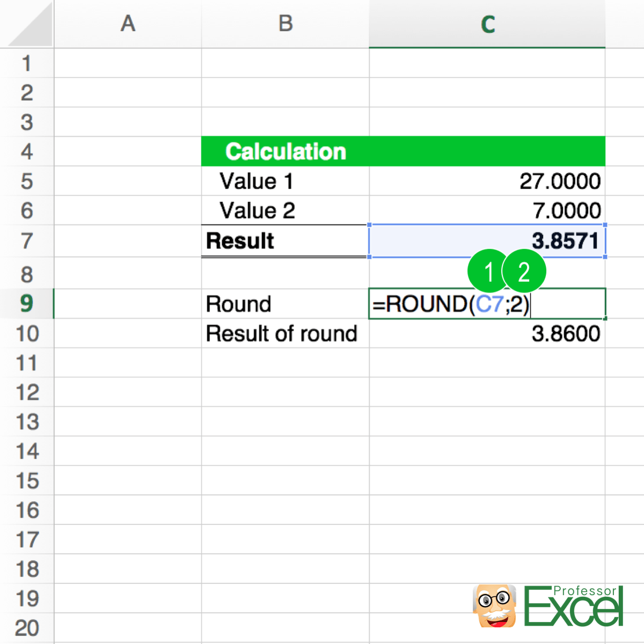This screenshot has width=644, height=644.
Task: Click the green Calculation header cell
Action: (x=286, y=151)
